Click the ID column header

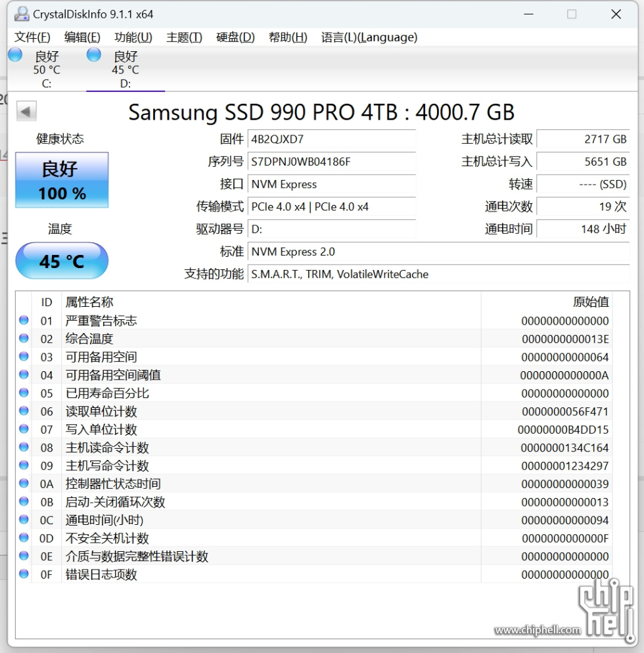pyautogui.click(x=47, y=302)
